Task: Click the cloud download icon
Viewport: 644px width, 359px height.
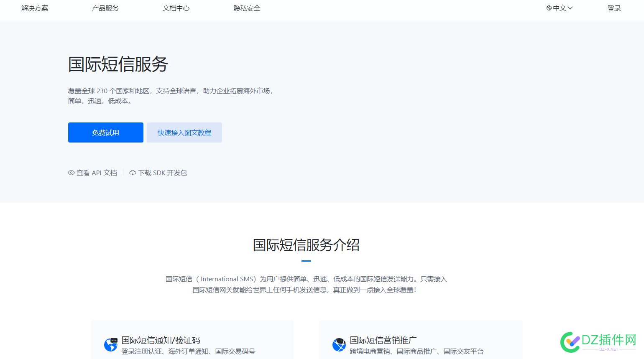Action: [133, 173]
